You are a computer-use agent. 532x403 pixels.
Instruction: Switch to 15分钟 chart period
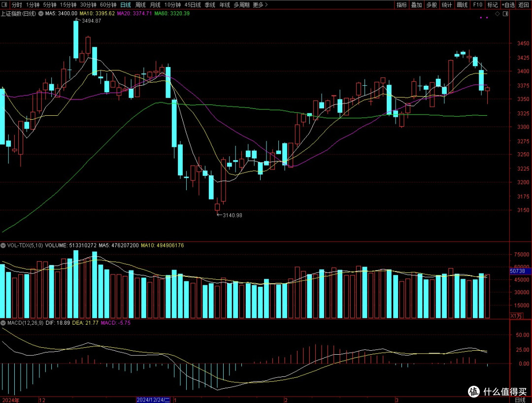[x=68, y=5]
